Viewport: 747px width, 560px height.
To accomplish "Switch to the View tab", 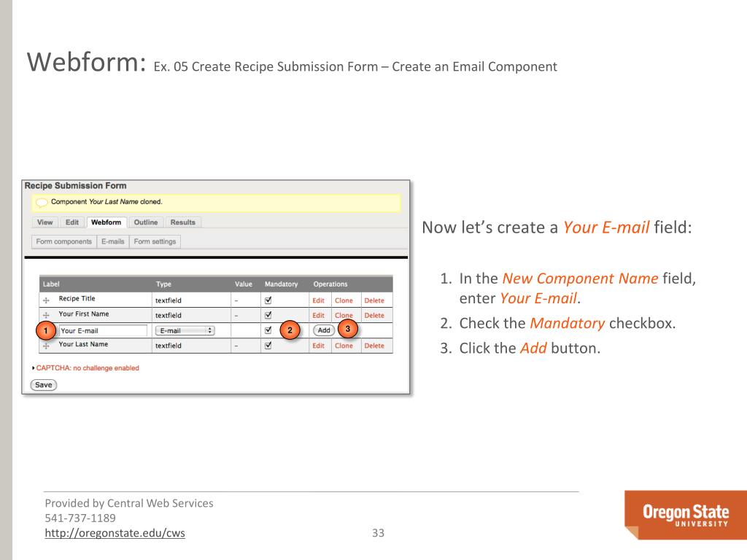I will (44, 222).
